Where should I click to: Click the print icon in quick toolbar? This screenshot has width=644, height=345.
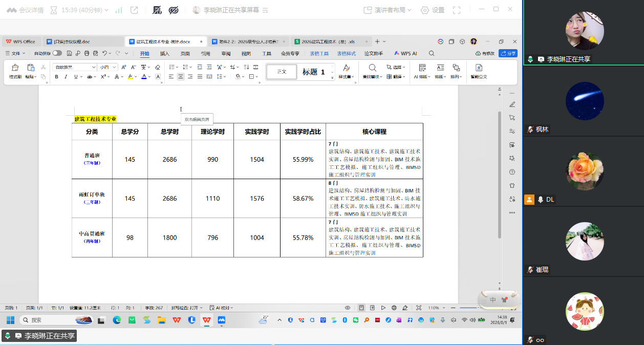coord(87,53)
